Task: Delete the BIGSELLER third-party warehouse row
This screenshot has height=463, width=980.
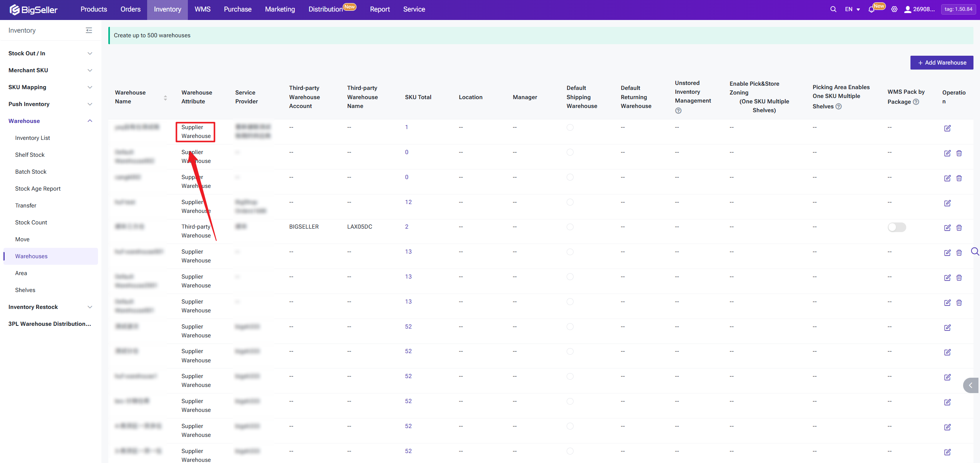Action: pos(959,228)
